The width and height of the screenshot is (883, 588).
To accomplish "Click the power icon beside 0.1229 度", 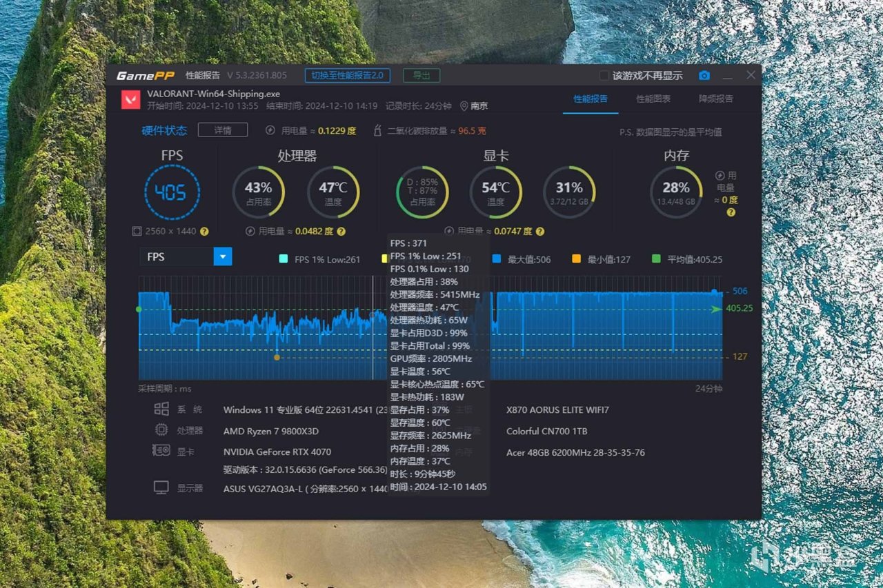I will (x=270, y=130).
